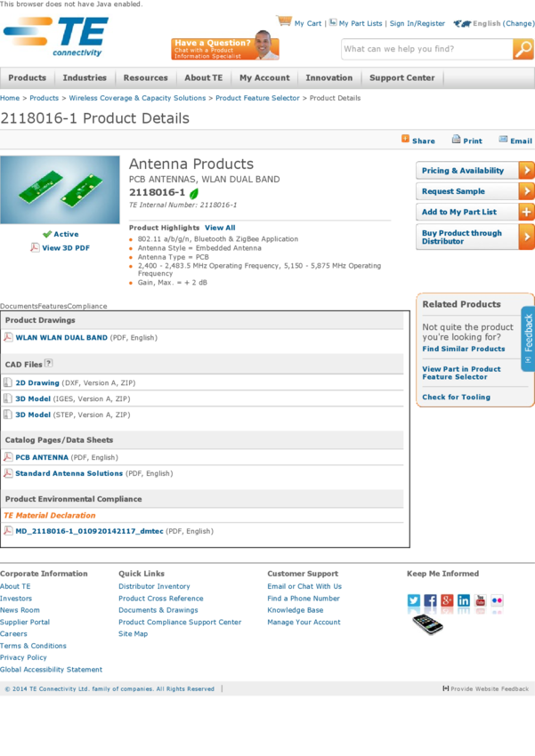Click file icon next to 3D Model STEP
The image size is (535, 756).
click(8, 414)
